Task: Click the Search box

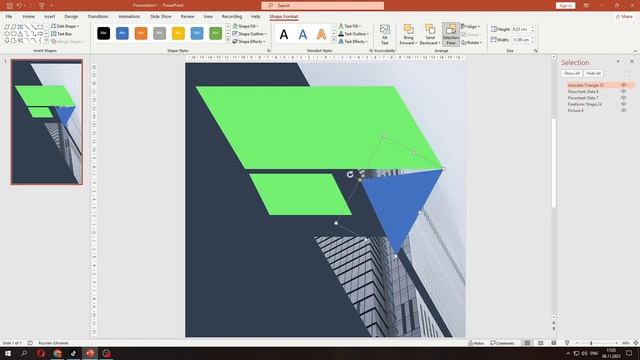Action: 322,5
